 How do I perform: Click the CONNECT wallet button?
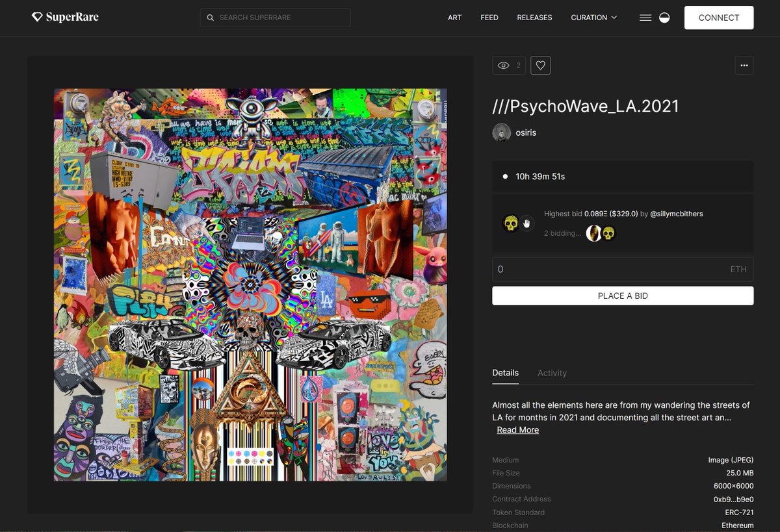[x=719, y=18]
